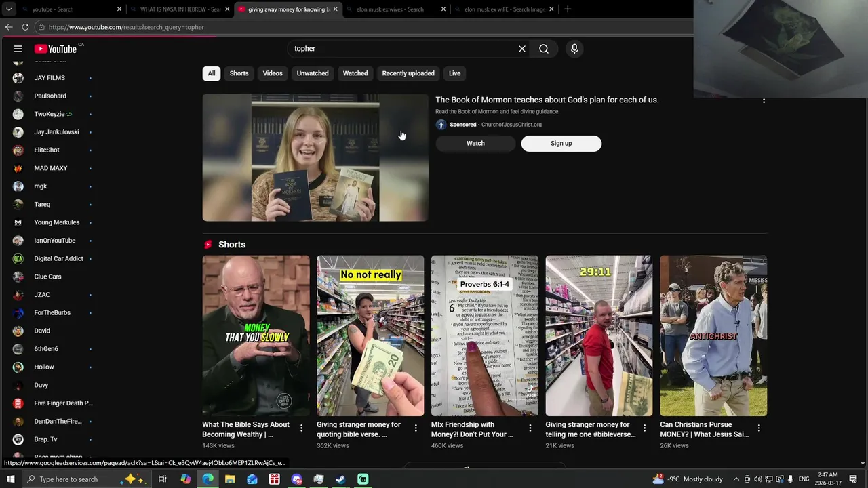Open the Windows Start menu

click(10, 479)
